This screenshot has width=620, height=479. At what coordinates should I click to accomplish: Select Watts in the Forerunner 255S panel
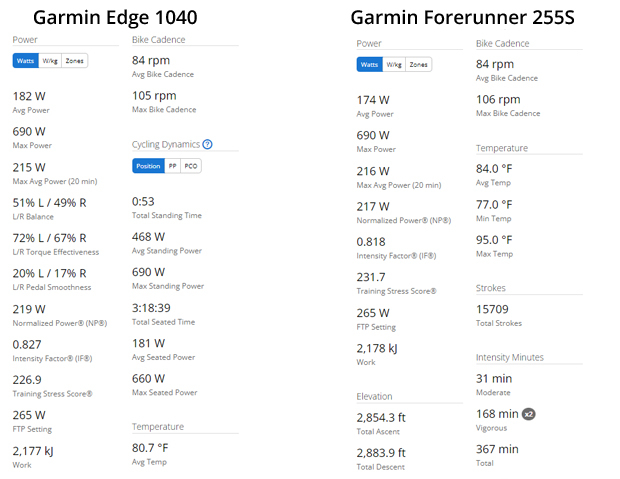pyautogui.click(x=370, y=65)
